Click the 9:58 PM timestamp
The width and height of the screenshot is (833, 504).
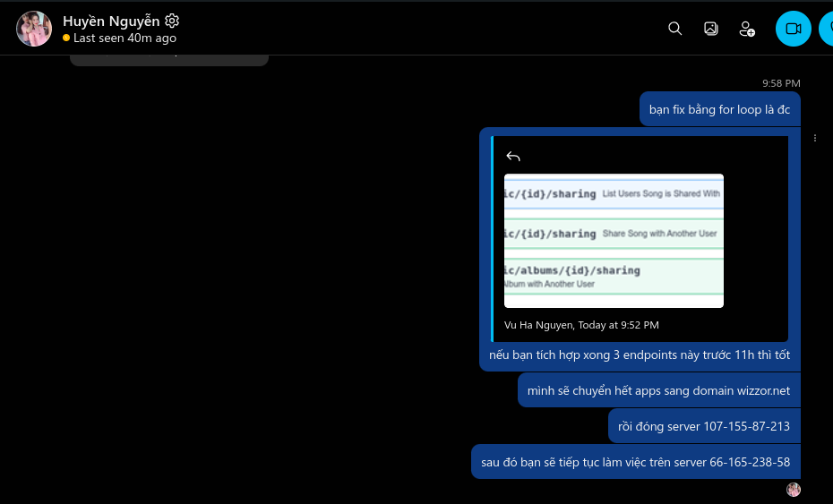781,83
